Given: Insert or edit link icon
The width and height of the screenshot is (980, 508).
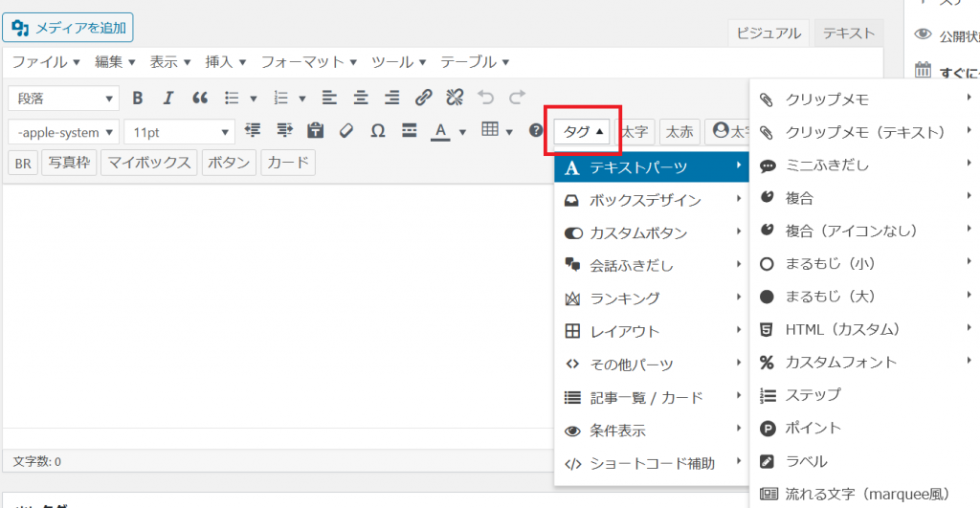Looking at the screenshot, I should [423, 98].
